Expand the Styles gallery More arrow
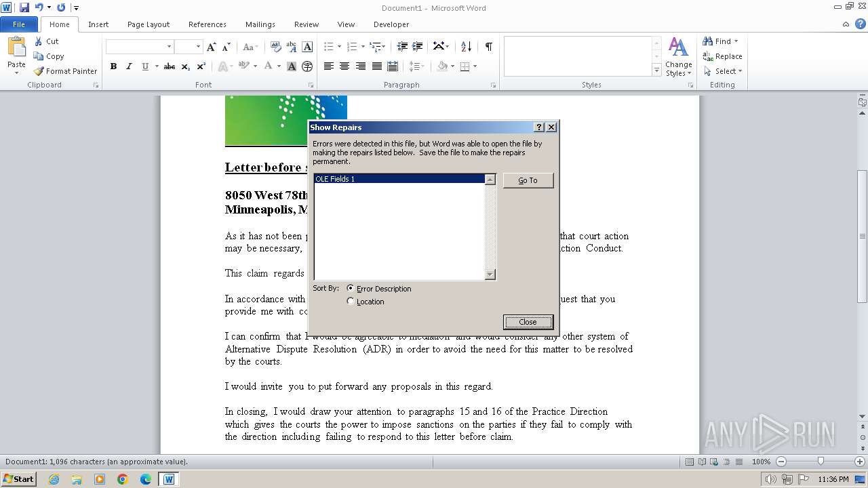Image resolution: width=868 pixels, height=488 pixels. pyautogui.click(x=656, y=70)
